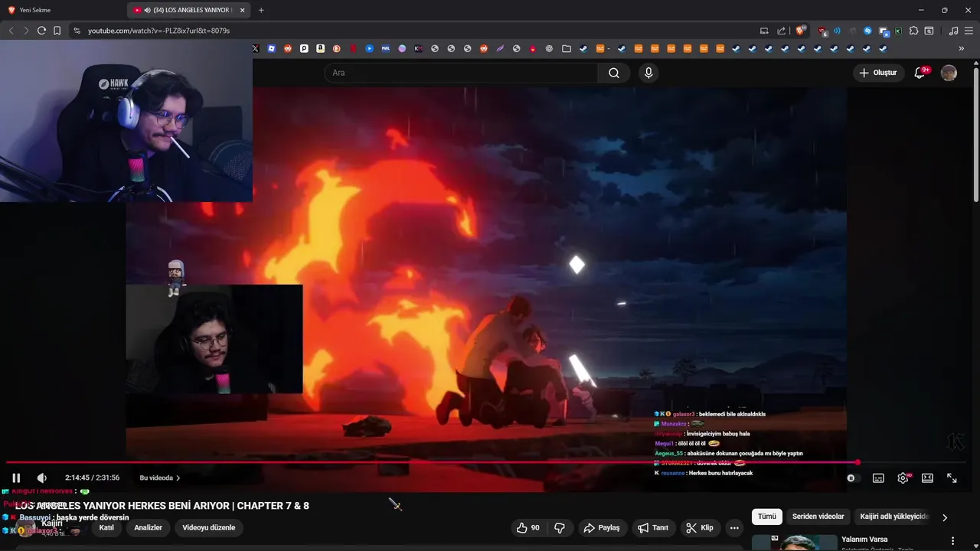Open the player settings gear
Image resolution: width=980 pixels, height=551 pixels.
point(903,478)
